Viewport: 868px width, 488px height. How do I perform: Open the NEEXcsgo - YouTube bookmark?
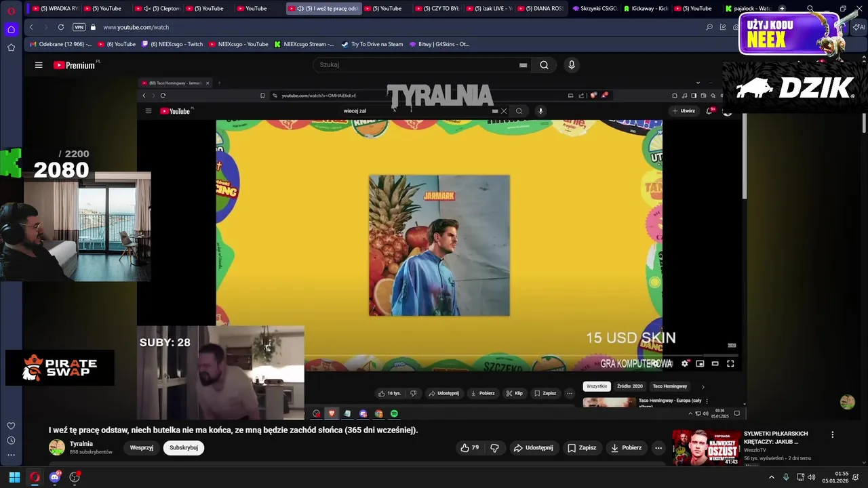coord(239,44)
